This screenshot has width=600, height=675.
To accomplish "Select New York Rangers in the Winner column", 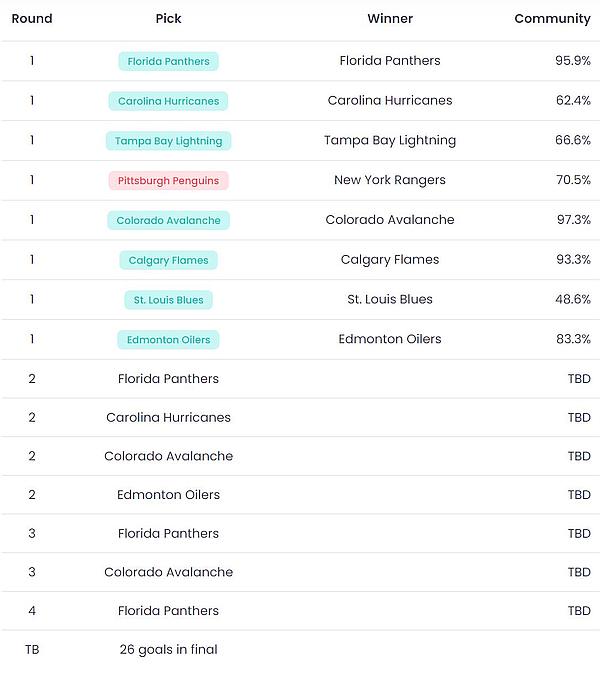I will pos(390,180).
